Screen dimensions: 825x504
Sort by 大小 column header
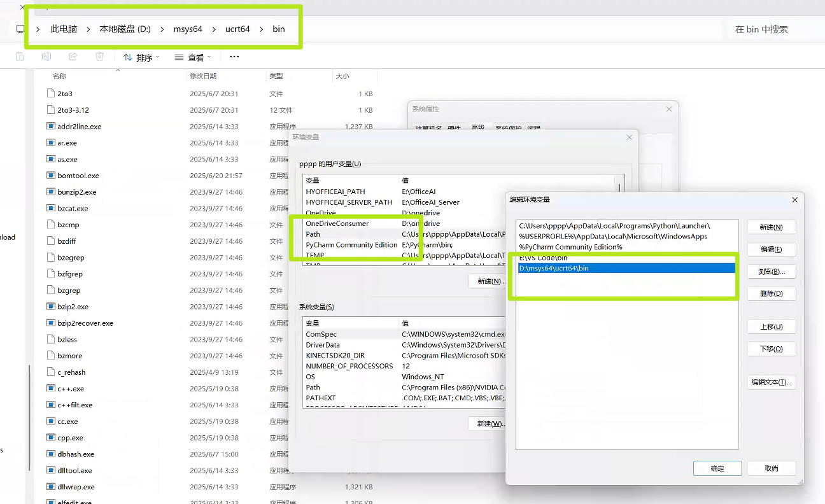pyautogui.click(x=342, y=76)
